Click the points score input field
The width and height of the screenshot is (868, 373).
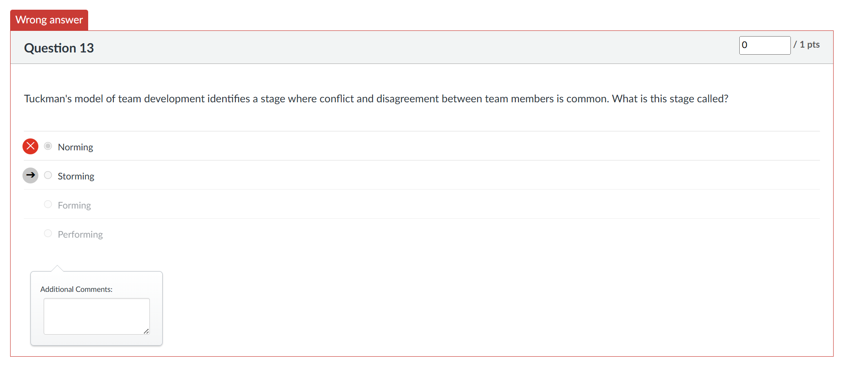pos(765,45)
